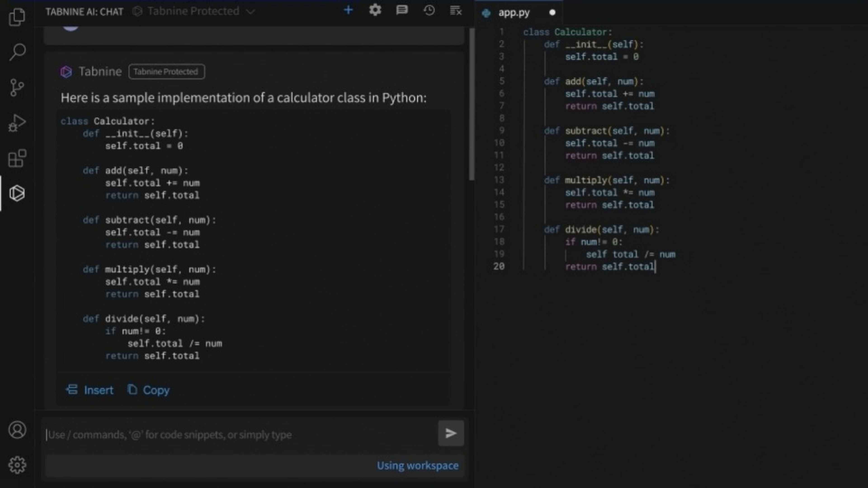Start a new Tabnine chat with plus icon
Image resolution: width=868 pixels, height=488 pixels.
point(348,10)
